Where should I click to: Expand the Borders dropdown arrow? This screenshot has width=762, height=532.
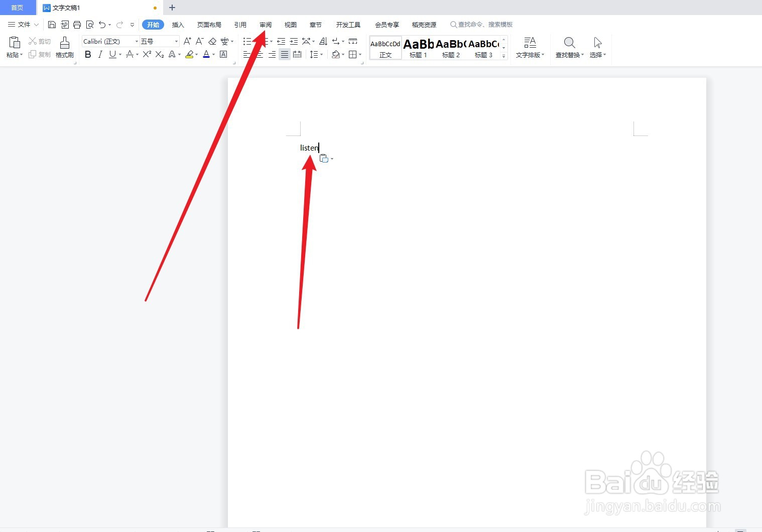tap(360, 54)
